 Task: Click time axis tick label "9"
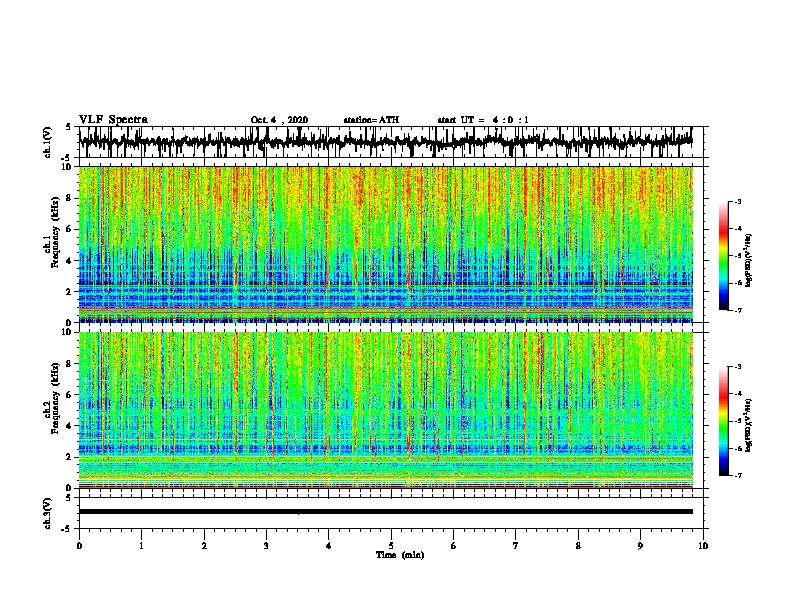(640, 546)
